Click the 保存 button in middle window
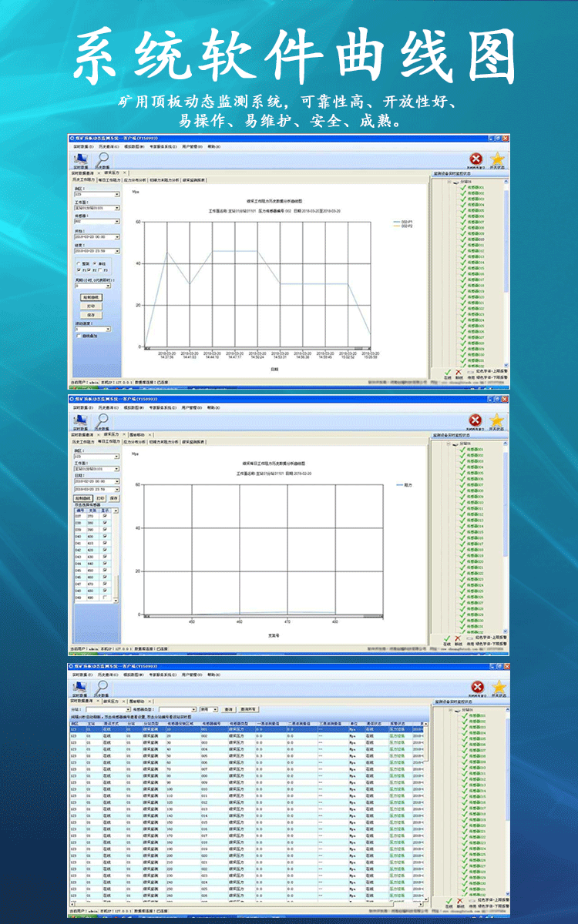The image size is (578, 924). 114,498
